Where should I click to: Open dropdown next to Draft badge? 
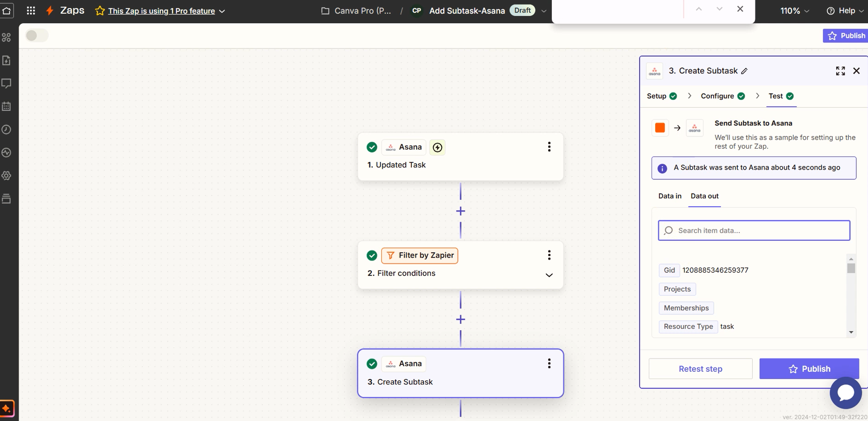click(544, 11)
